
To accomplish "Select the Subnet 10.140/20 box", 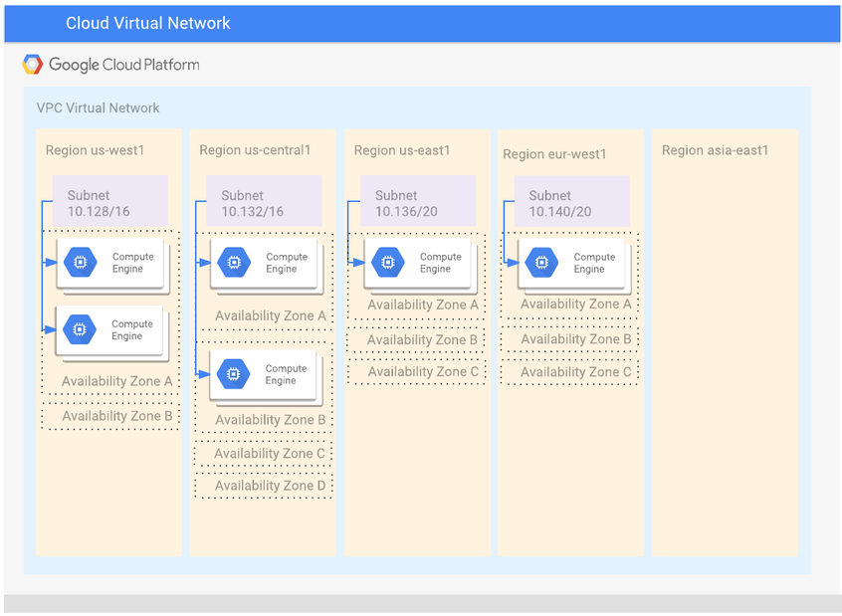I will [x=572, y=201].
